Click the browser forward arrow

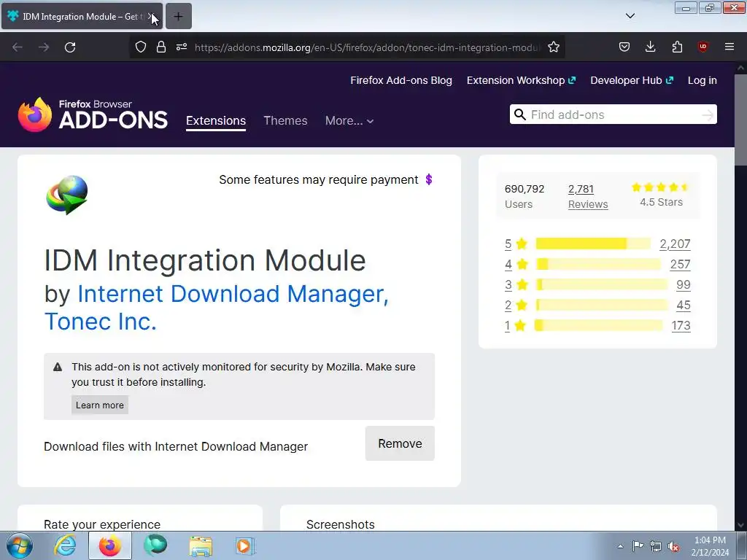tap(44, 47)
